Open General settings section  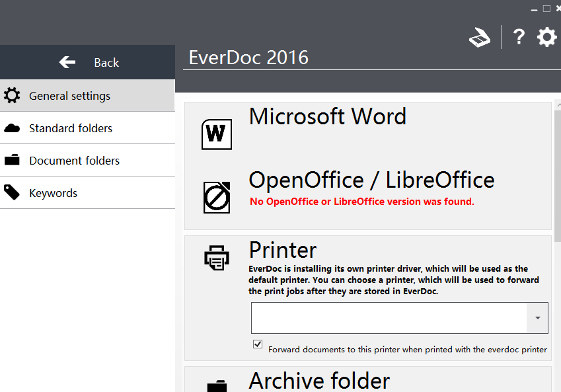[69, 96]
